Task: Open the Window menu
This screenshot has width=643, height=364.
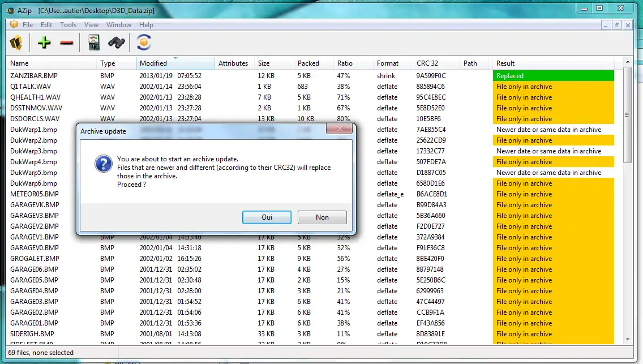Action: tap(119, 25)
